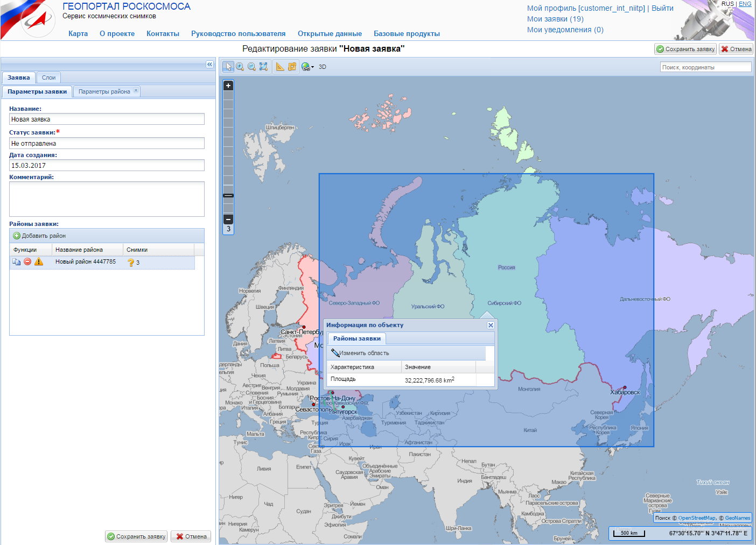Image resolution: width=756 pixels, height=545 pixels.
Task: Delete the district with red minus icon
Action: pos(27,262)
